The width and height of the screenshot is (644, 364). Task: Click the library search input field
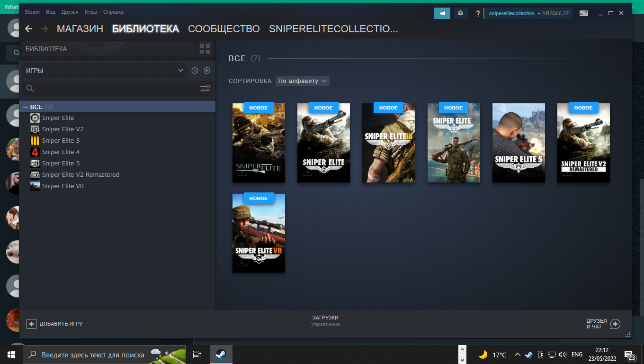click(x=117, y=89)
